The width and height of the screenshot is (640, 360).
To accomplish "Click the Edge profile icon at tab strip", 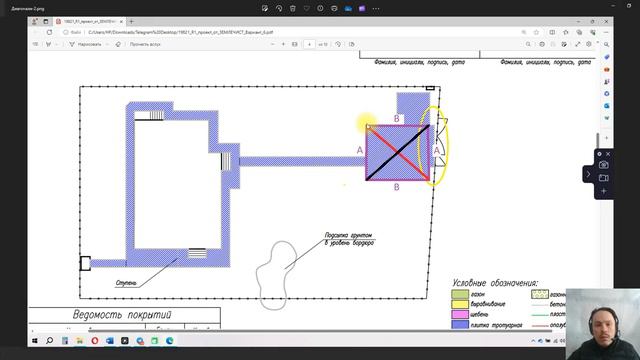I will click(35, 21).
